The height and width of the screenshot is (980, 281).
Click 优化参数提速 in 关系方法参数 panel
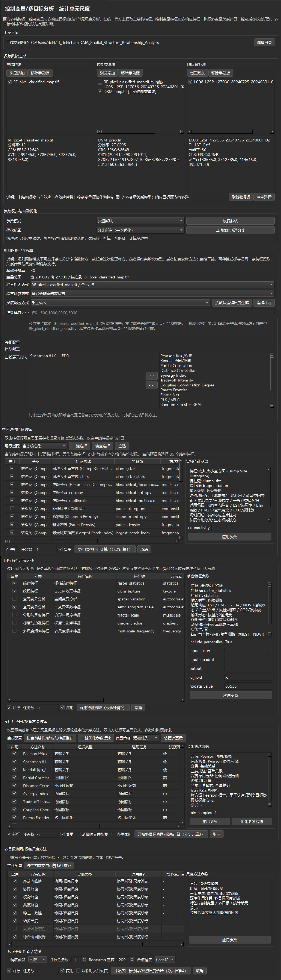point(252,822)
